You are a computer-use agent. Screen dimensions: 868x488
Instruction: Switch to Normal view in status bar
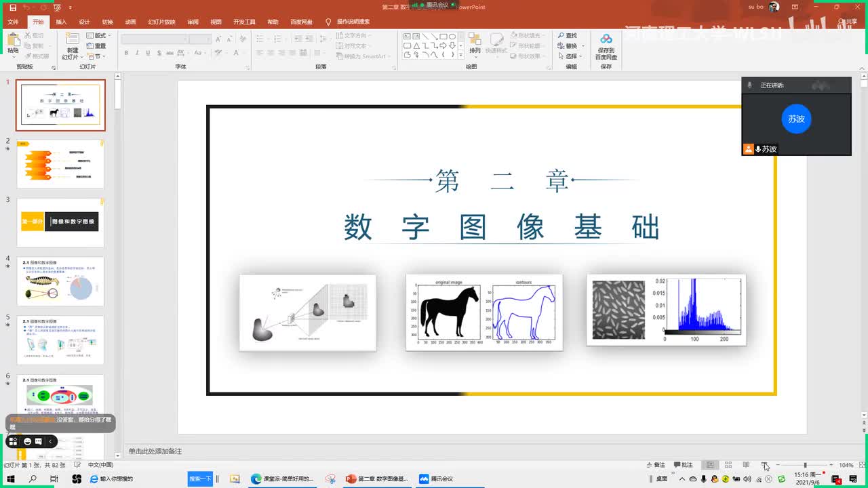[x=710, y=465]
